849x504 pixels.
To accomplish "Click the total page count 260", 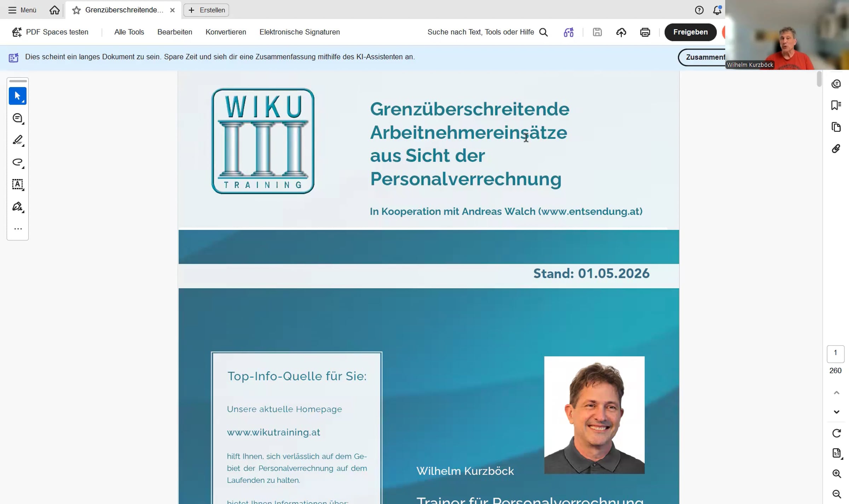I will 836,371.
